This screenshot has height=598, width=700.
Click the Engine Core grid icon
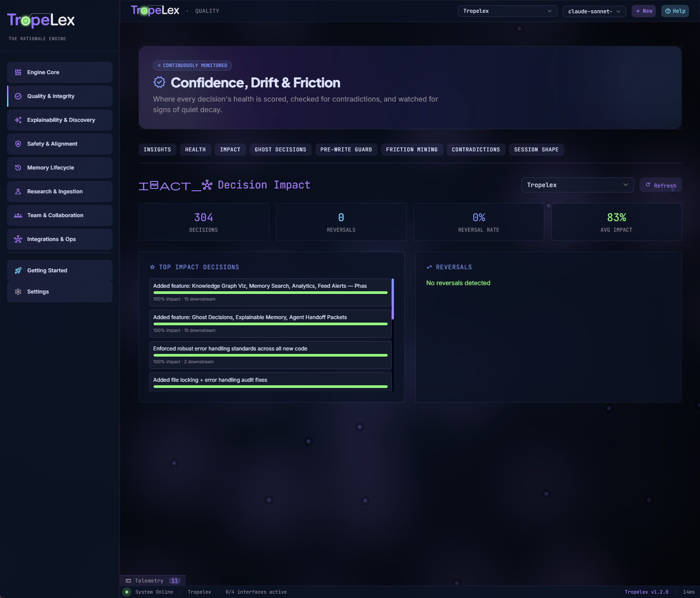click(x=18, y=72)
